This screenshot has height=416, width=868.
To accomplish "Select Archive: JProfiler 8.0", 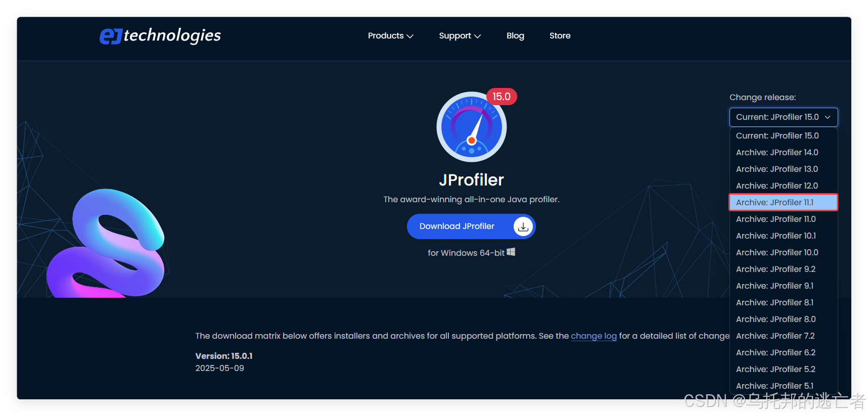I will [784, 319].
